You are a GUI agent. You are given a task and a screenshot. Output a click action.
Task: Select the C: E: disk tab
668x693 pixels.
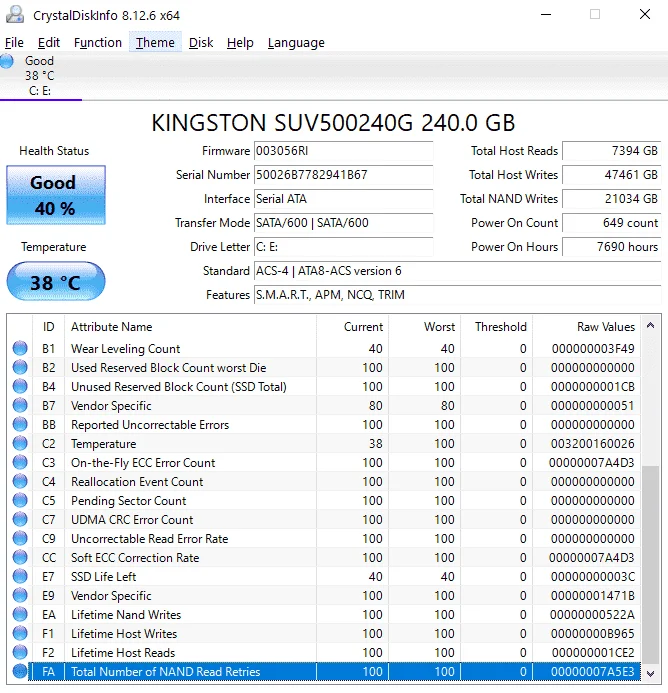[40, 76]
